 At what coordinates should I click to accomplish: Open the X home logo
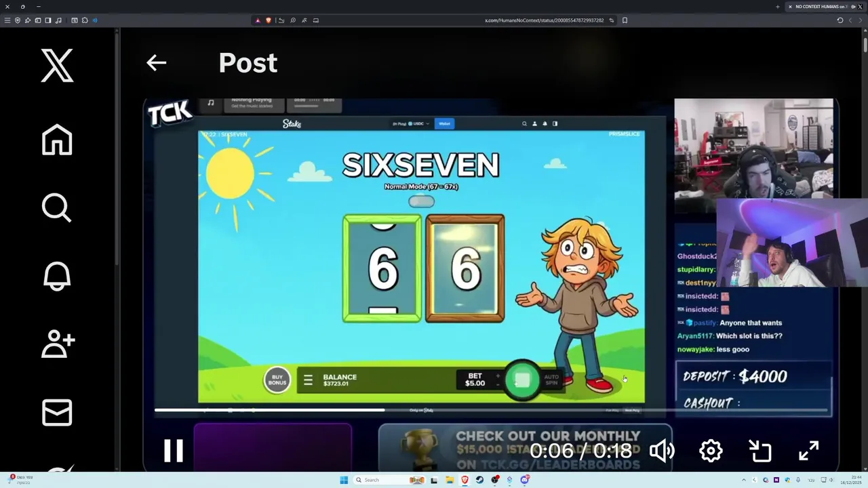click(x=57, y=66)
